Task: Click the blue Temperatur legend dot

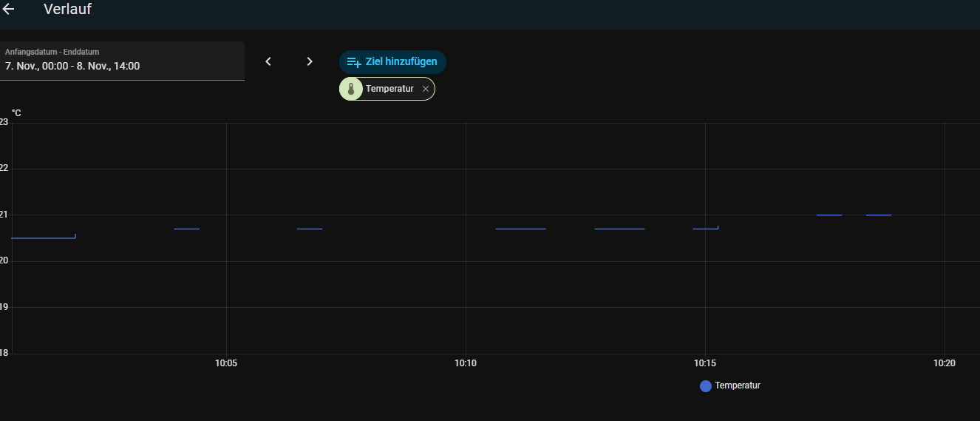Action: (x=705, y=385)
